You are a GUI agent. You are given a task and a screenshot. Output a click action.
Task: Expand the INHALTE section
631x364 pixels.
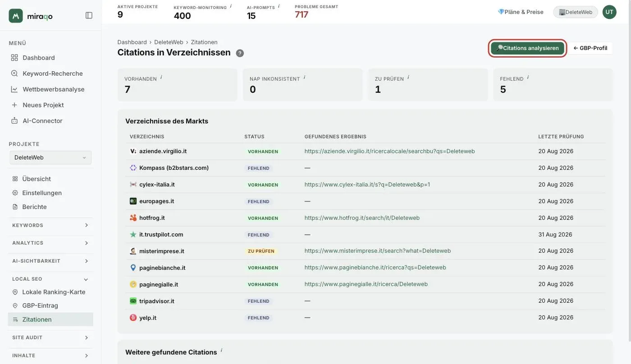50,355
